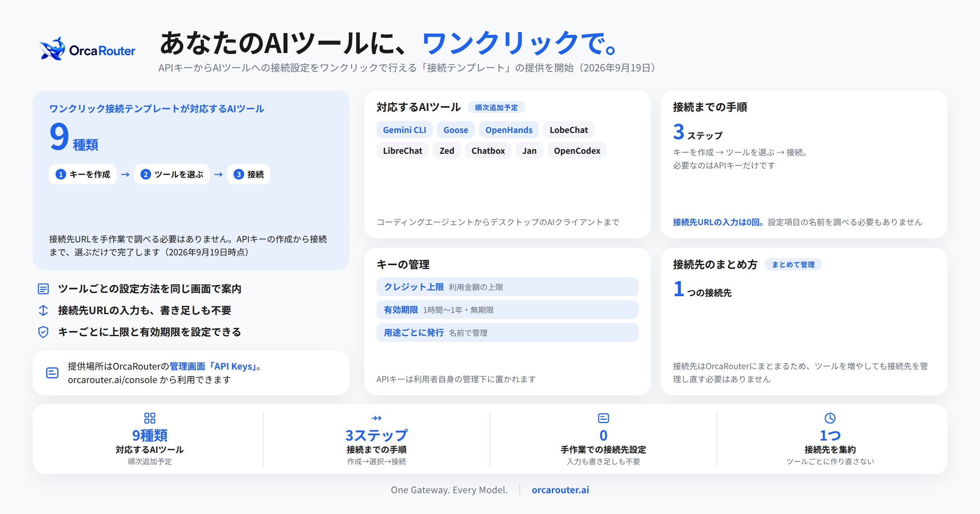Click the ツールごとの設定方法を同じ画面で案内 line
Image resolution: width=980 pixels, height=514 pixels.
click(150, 289)
